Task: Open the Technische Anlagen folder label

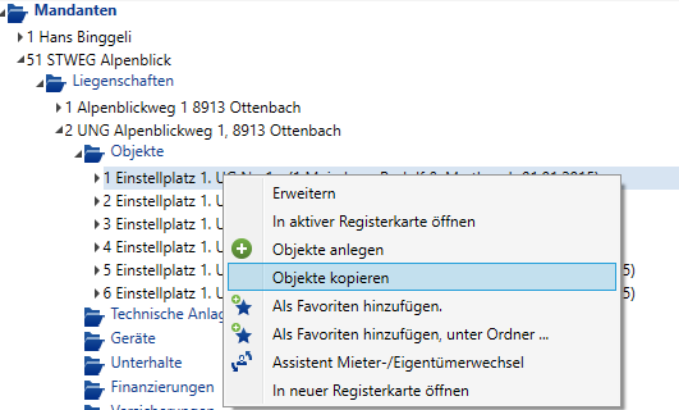Action: [167, 314]
